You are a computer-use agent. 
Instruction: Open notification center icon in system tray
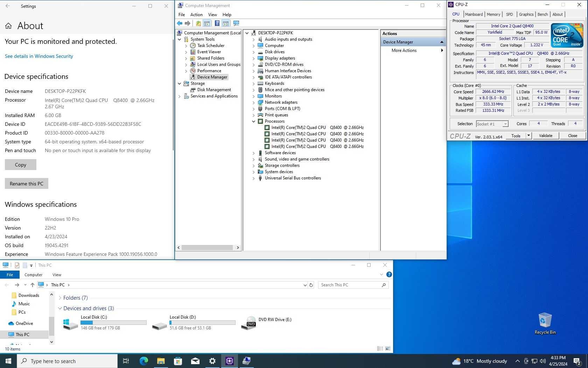point(577,361)
